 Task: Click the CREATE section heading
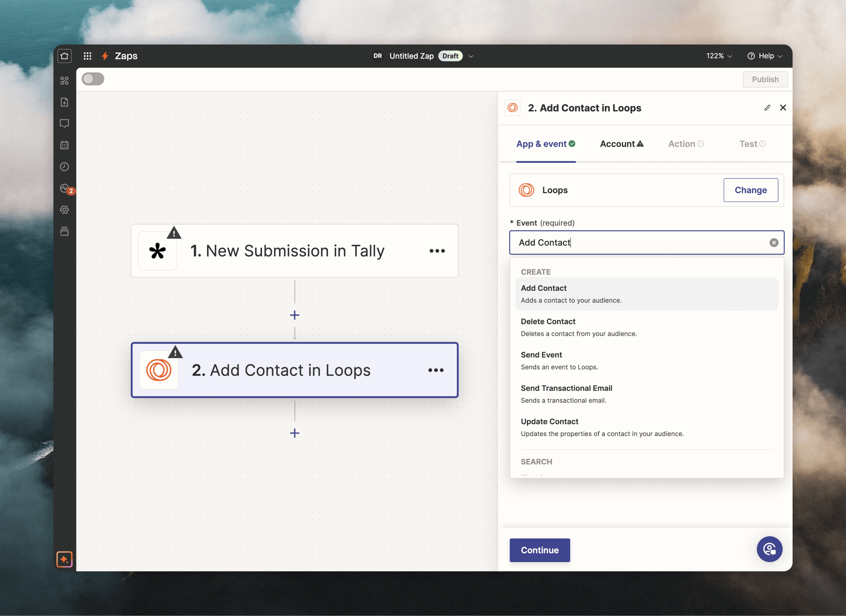click(x=536, y=272)
